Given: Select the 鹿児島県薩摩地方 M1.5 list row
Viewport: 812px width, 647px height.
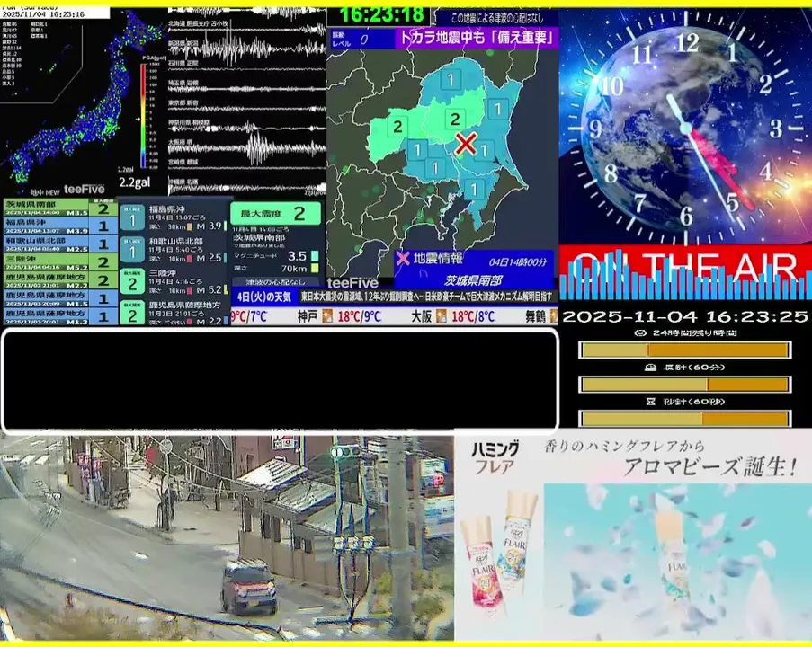Looking at the screenshot, I should (60, 298).
